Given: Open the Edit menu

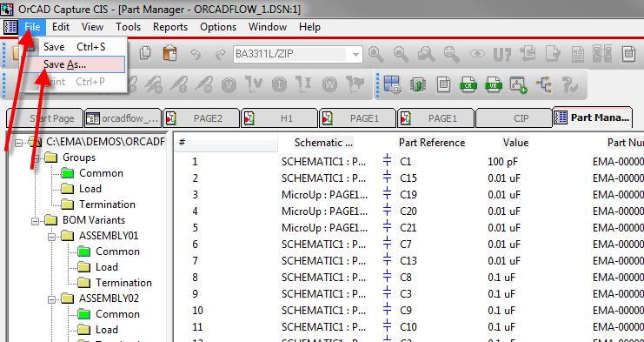Looking at the screenshot, I should point(61,27).
